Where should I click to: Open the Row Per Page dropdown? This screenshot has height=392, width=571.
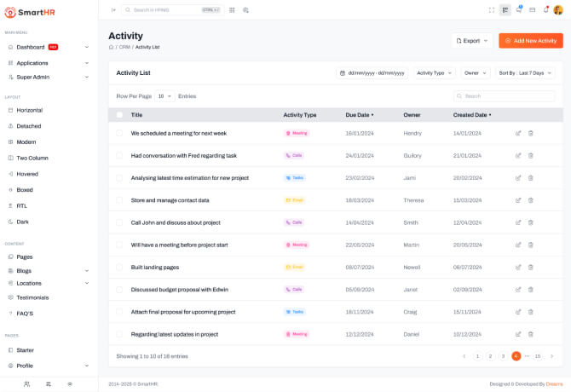pos(164,96)
